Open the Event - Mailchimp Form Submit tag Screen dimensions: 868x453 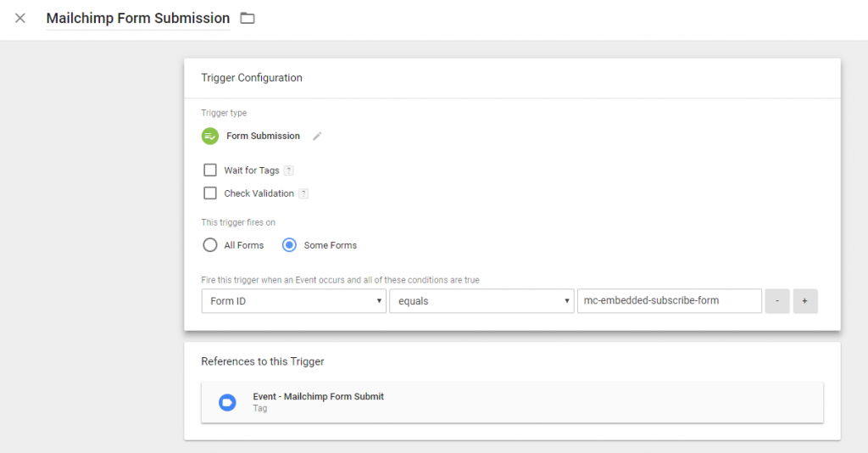point(512,403)
